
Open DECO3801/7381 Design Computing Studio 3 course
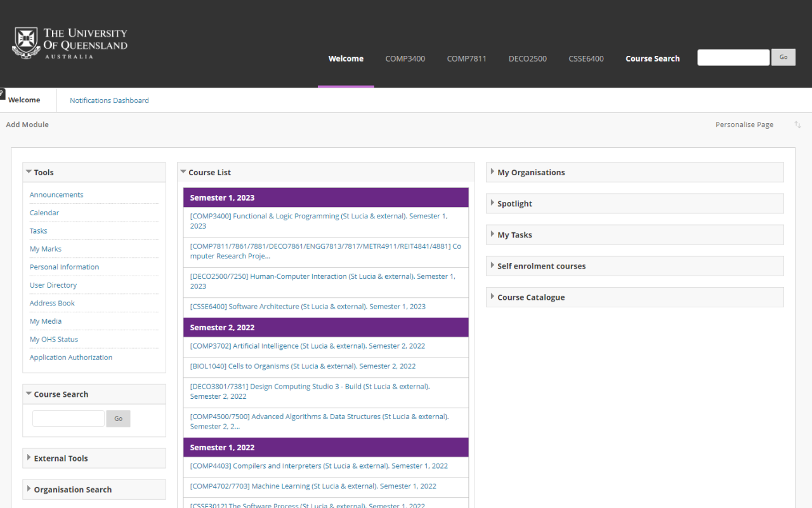tap(310, 391)
